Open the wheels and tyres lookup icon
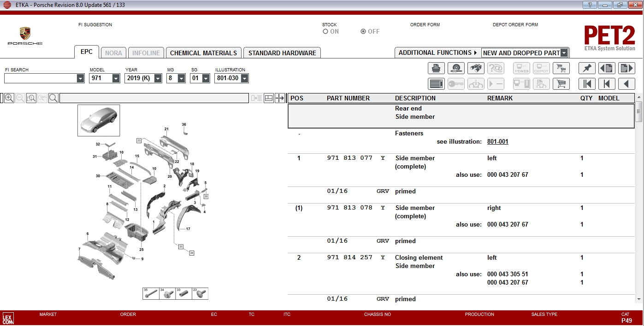This screenshot has width=644, height=326. click(456, 68)
